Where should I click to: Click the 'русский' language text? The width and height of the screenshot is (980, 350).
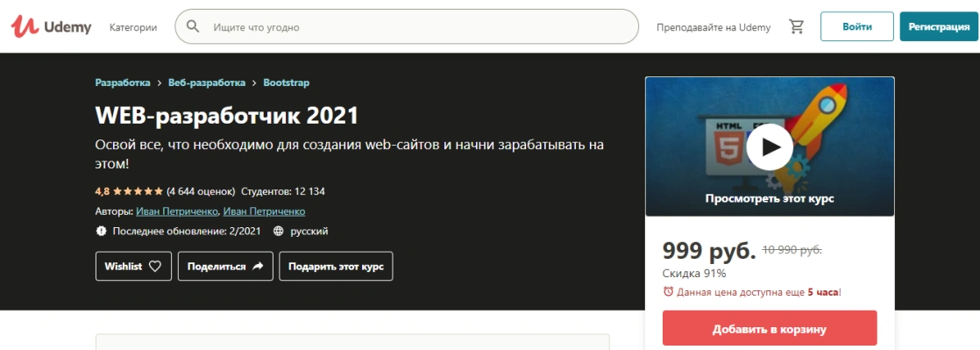coord(309,232)
